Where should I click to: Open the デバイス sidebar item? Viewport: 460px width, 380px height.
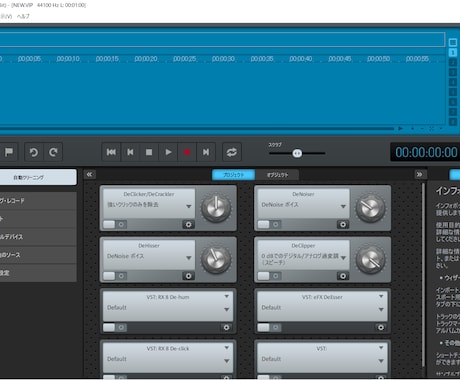point(38,237)
